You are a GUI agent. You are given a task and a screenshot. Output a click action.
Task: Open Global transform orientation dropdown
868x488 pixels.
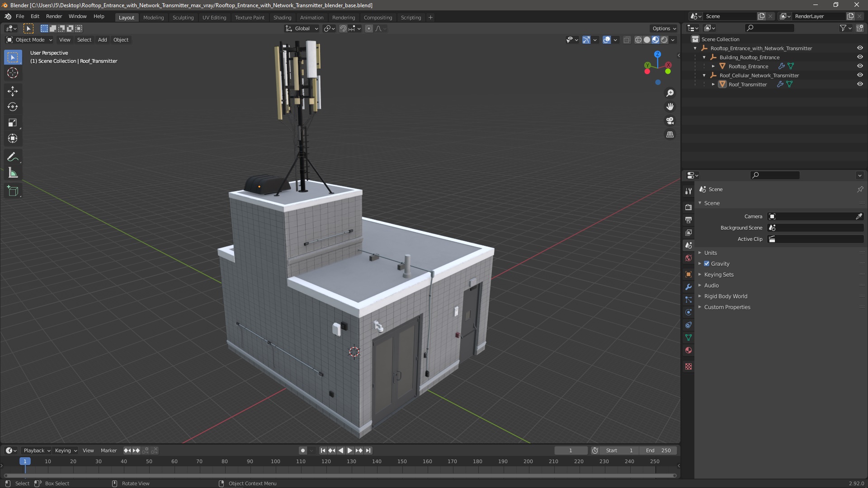click(302, 28)
